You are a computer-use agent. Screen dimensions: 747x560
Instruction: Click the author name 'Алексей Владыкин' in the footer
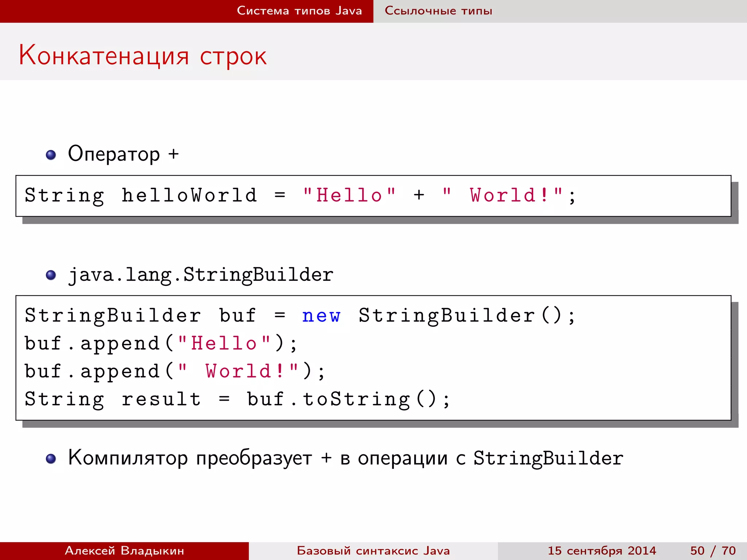pos(124,551)
